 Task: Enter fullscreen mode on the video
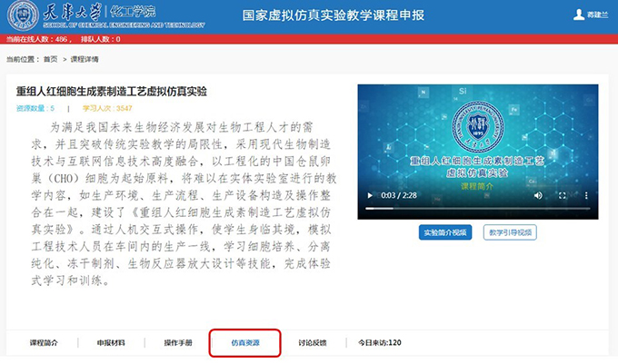tap(562, 195)
